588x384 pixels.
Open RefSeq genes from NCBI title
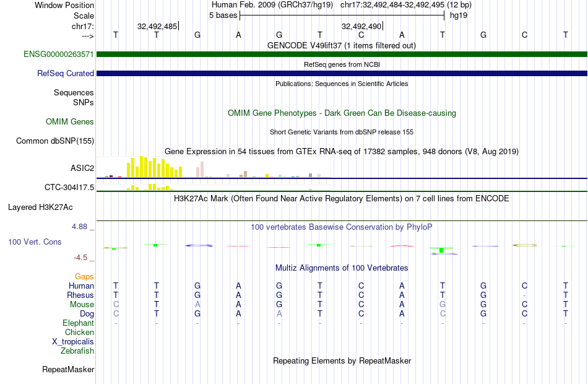point(342,64)
